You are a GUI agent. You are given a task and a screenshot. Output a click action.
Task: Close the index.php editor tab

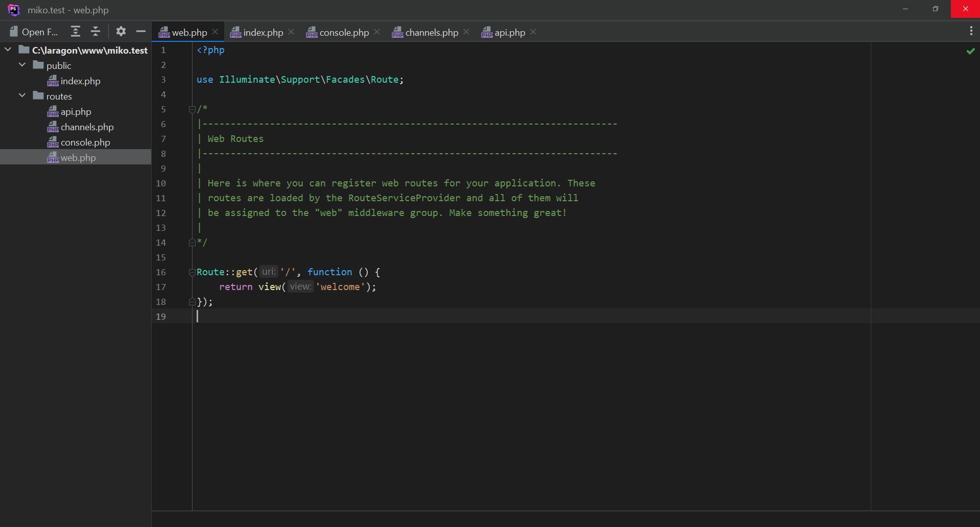[x=291, y=32]
